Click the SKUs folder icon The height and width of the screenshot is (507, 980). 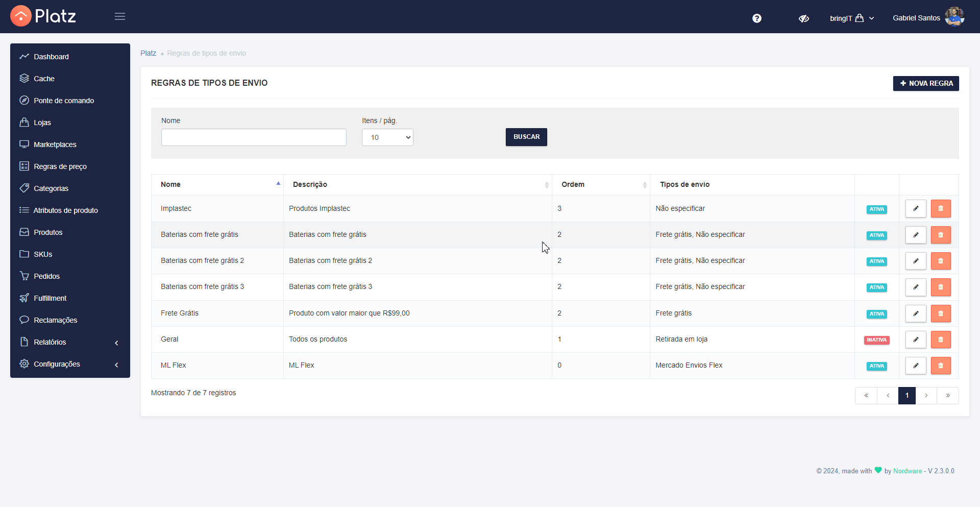coord(24,254)
